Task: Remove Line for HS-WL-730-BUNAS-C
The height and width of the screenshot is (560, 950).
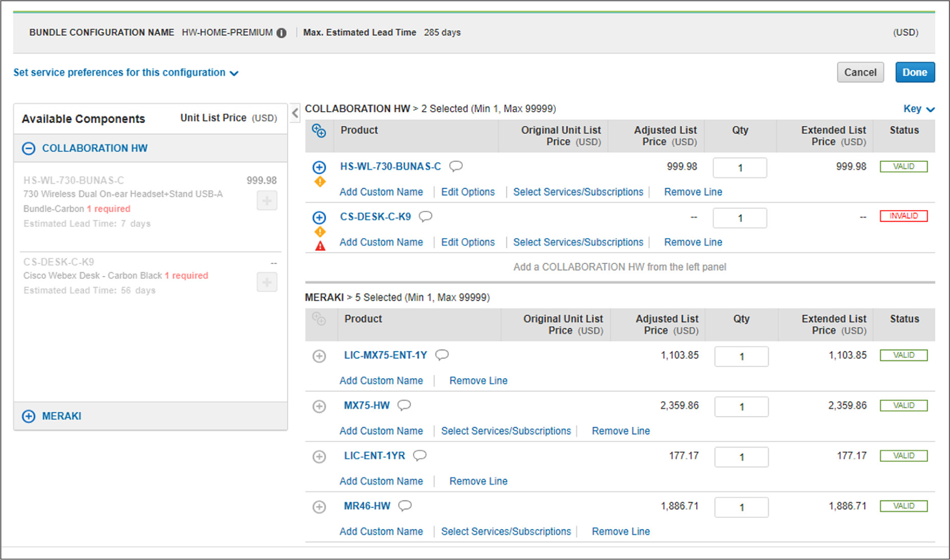Action: pos(693,192)
